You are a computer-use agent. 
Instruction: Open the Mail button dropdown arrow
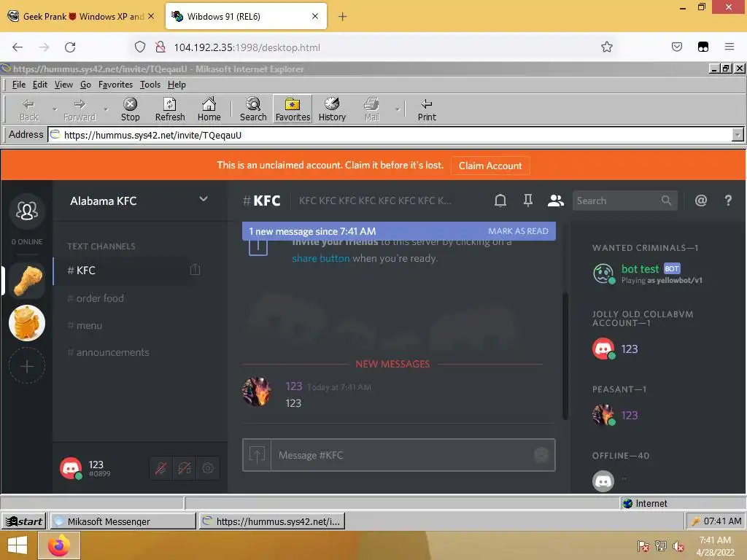point(398,109)
